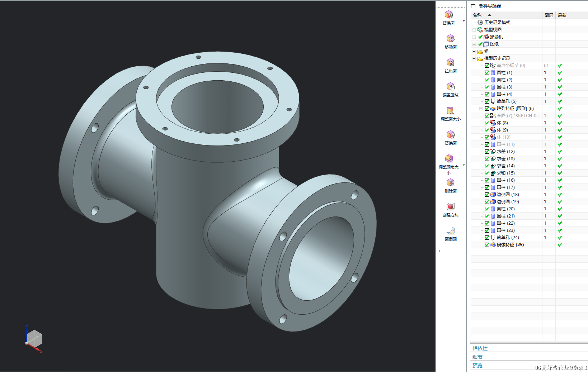
Task: Select the 删除面 (Delete Face) tool
Action: tap(451, 186)
